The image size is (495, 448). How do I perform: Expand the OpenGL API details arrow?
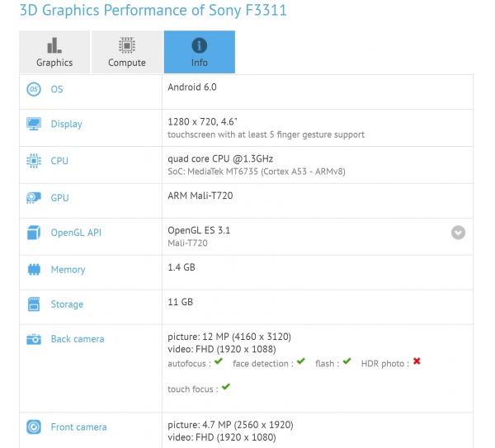click(x=458, y=233)
